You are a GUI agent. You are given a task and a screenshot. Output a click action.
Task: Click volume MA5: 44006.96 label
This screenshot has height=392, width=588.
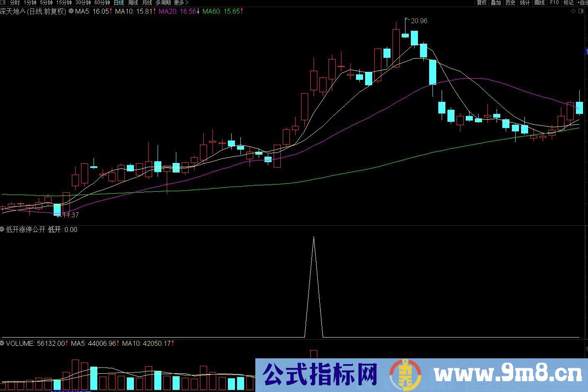pos(95,343)
